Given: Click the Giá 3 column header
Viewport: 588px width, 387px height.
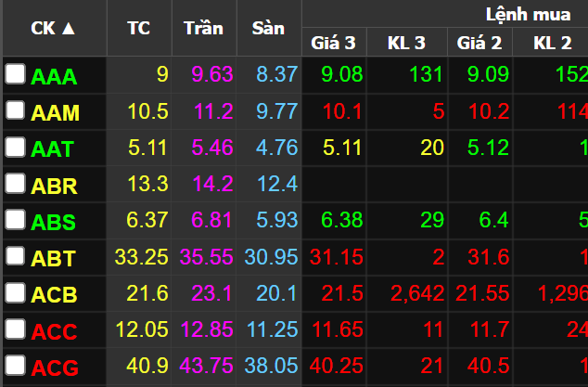Looking at the screenshot, I should pyautogui.click(x=333, y=42).
